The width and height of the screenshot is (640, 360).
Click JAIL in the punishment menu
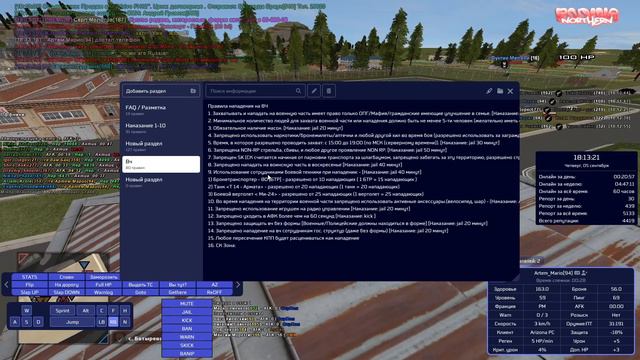pyautogui.click(x=187, y=312)
